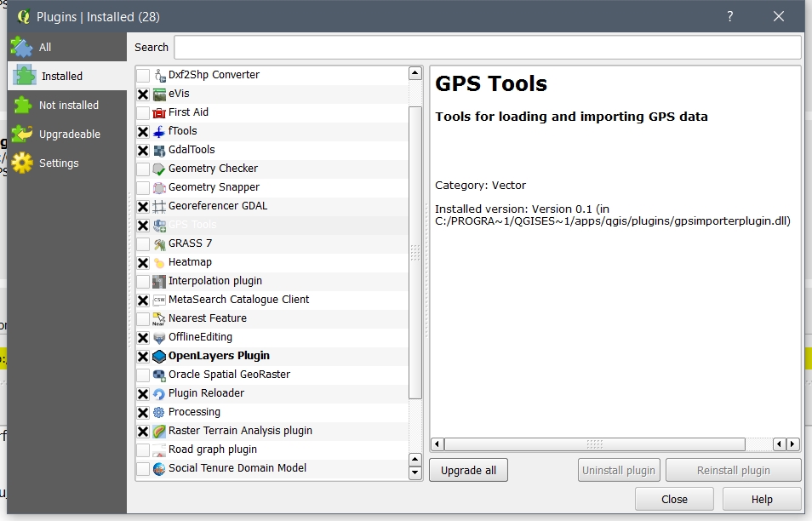This screenshot has width=812, height=521.
Task: Click the Interpolation plugin icon
Action: click(159, 281)
